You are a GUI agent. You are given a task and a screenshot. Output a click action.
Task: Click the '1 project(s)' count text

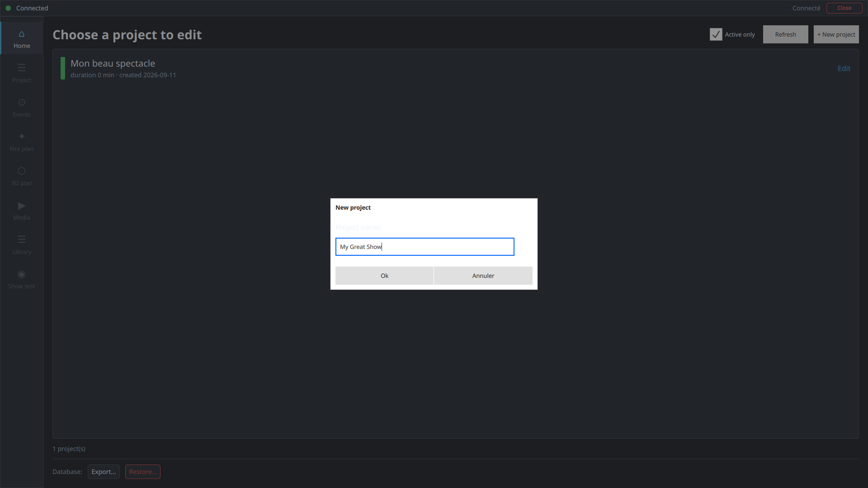coord(69,449)
